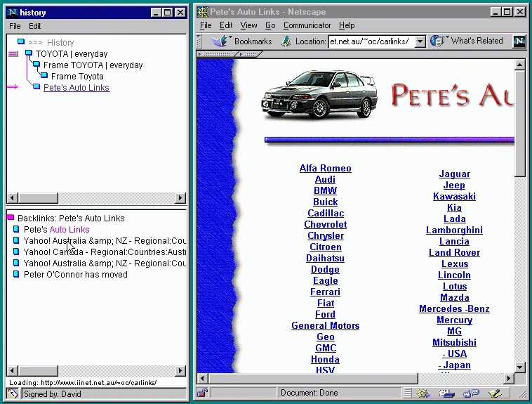The width and height of the screenshot is (532, 404).
Task: Click the icon beside Peter O'Connor has moved
Action: click(16, 274)
